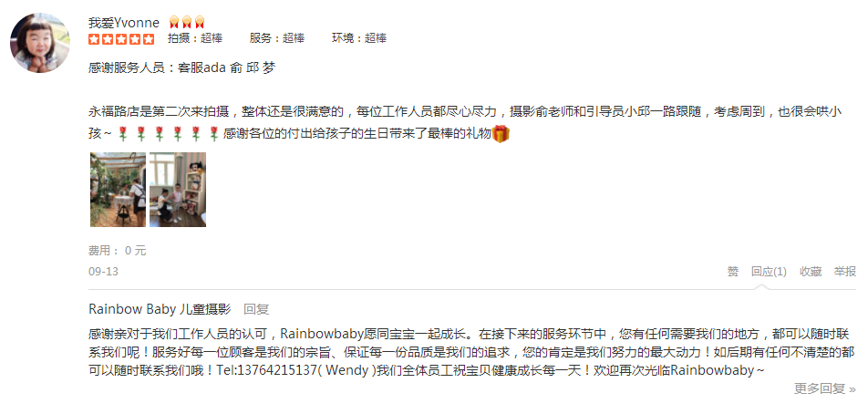868x414 pixels.
Task: Open Rainbow Baby 儿童摄影 merchant name
Action: 160,309
